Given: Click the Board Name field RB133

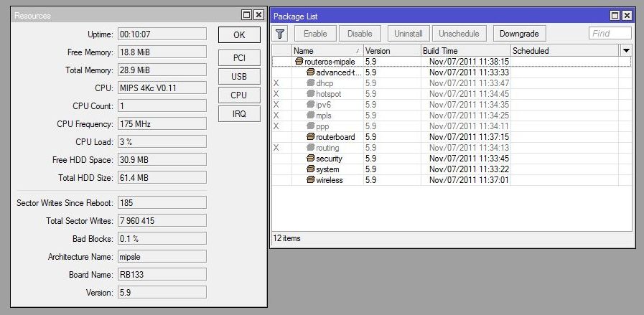Looking at the screenshot, I should click(x=162, y=274).
